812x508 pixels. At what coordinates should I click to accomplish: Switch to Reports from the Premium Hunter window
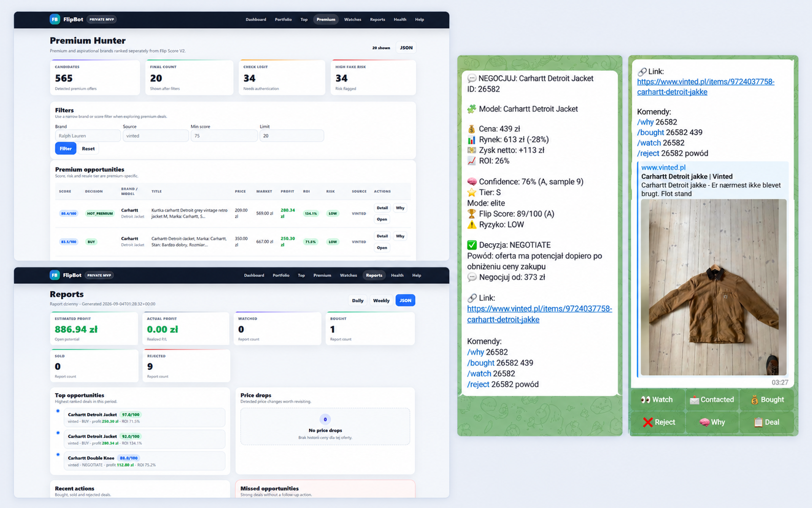click(377, 19)
